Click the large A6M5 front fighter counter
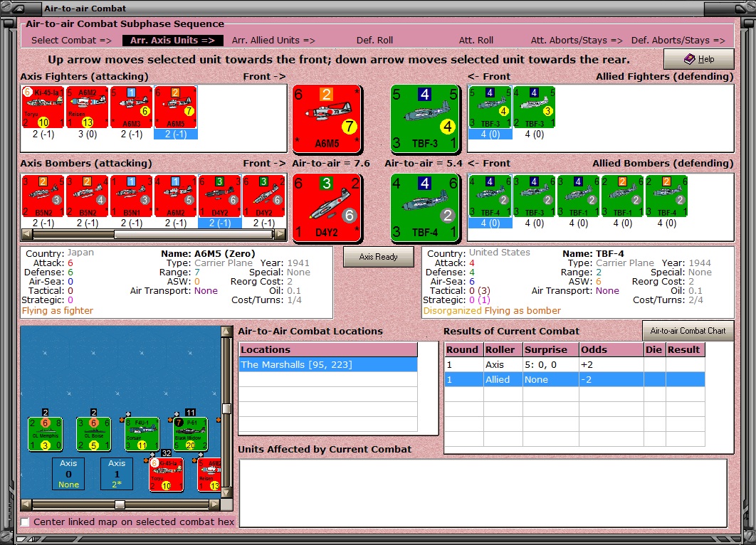 tap(327, 119)
